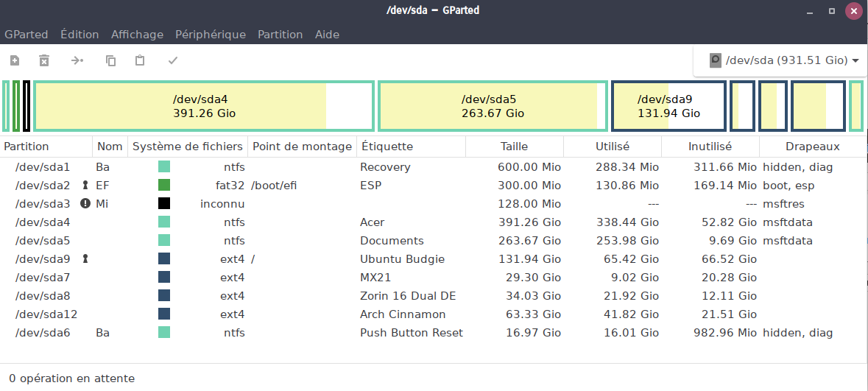The height and width of the screenshot is (391, 868).
Task: Open the Périphérique menu
Action: [210, 35]
